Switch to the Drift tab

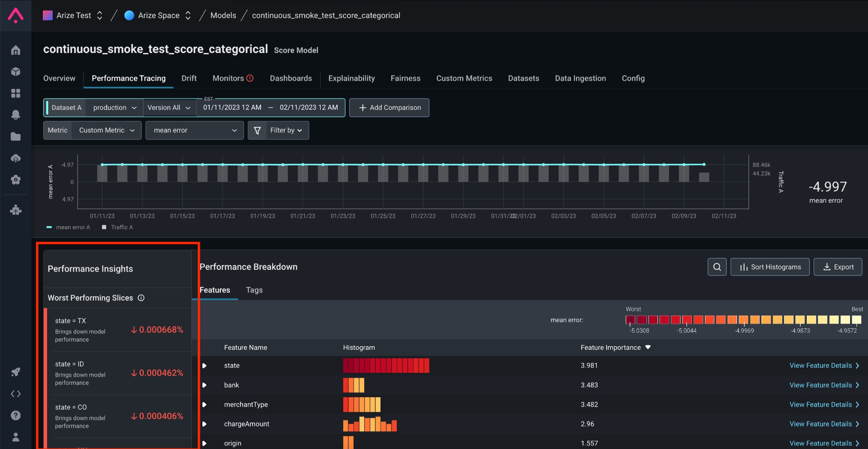(189, 78)
